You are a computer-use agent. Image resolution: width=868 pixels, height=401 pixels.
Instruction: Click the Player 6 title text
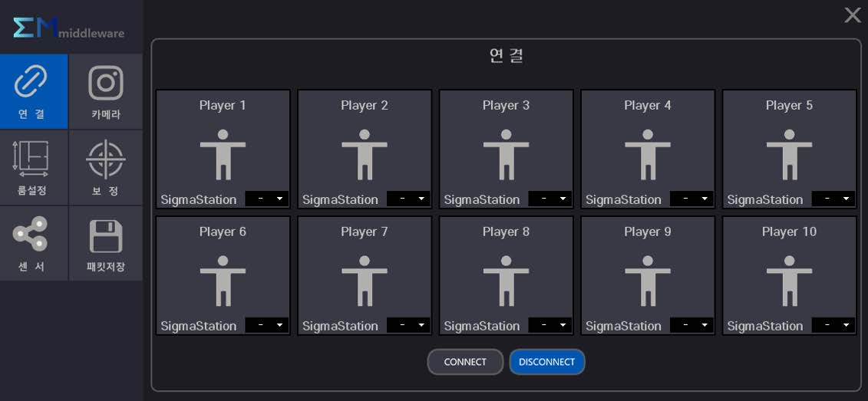click(223, 232)
